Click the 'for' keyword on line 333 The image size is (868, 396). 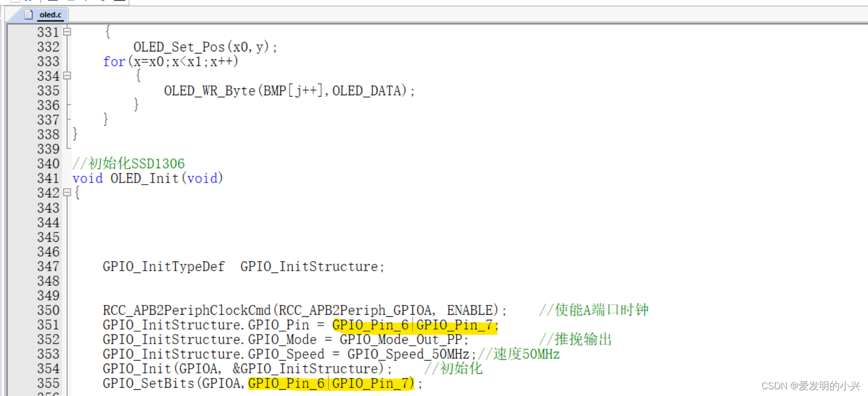coord(114,62)
